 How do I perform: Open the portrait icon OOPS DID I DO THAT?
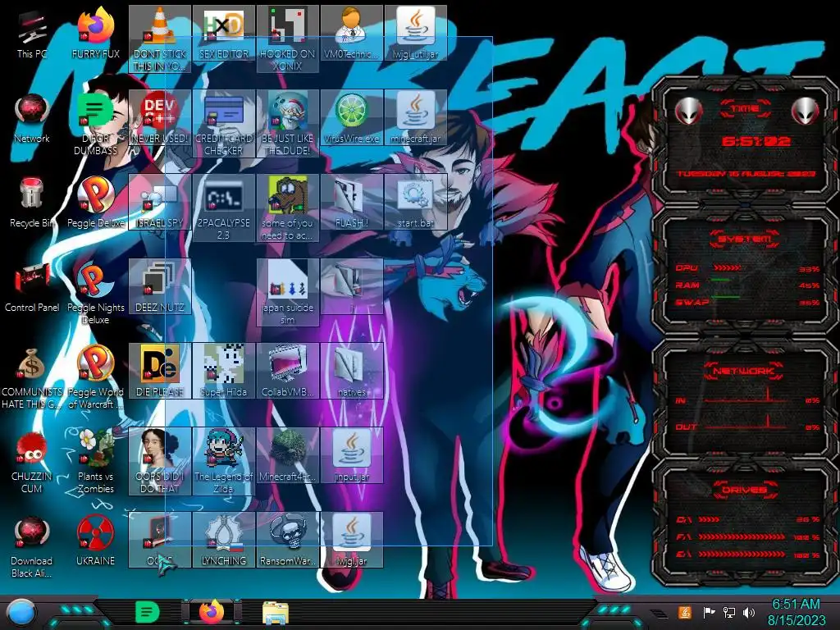point(160,462)
